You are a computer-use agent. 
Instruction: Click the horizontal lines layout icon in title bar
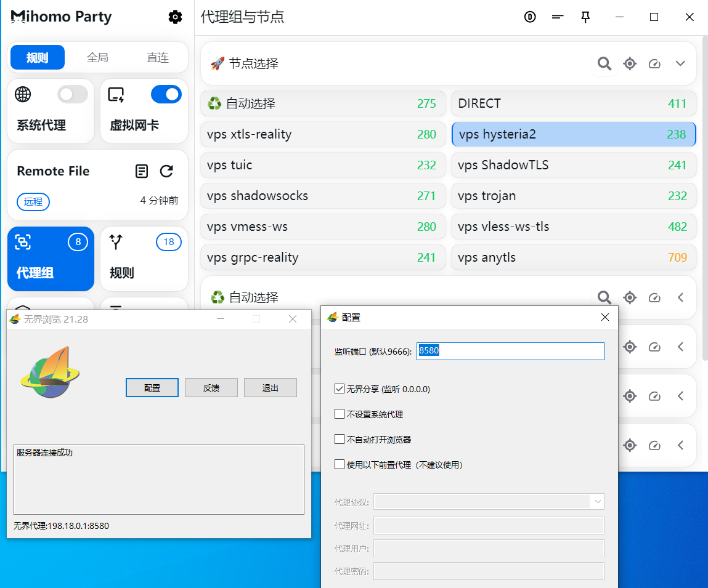point(558,17)
